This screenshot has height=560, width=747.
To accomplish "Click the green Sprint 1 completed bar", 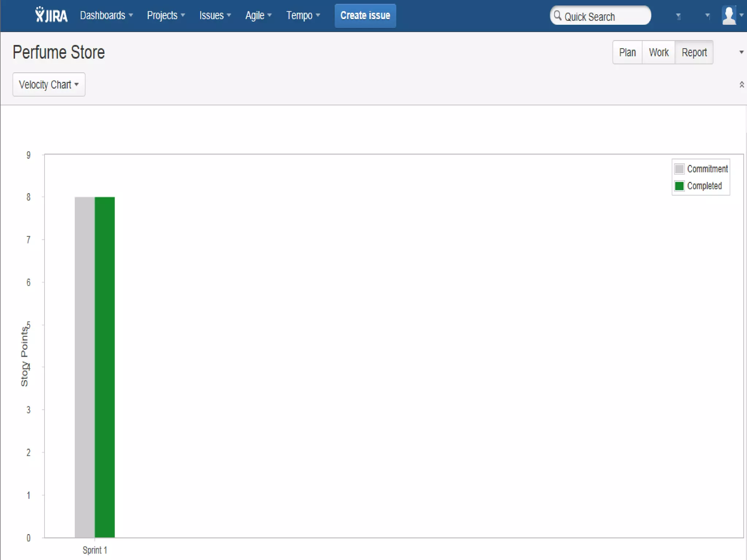I will click(x=105, y=366).
